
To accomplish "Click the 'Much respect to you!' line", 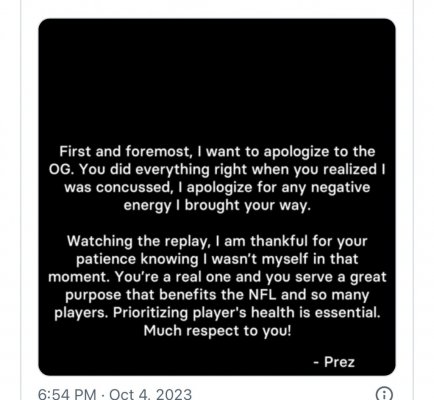I will (x=217, y=331).
